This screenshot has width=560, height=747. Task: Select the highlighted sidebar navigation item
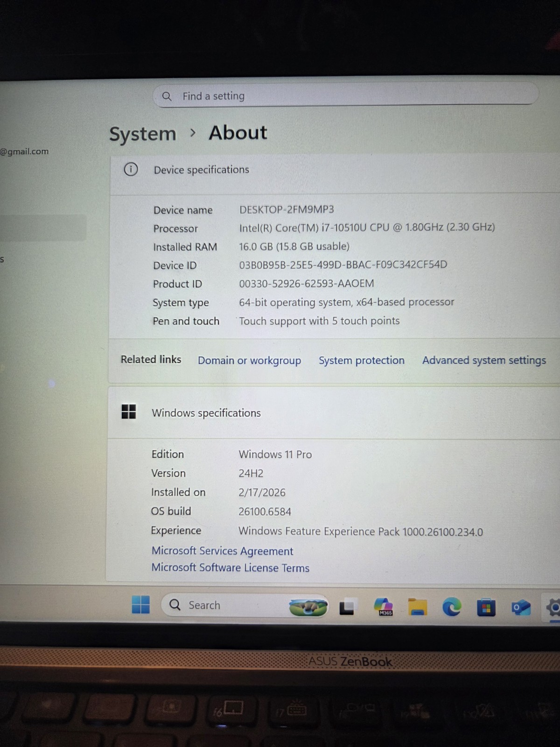tap(43, 228)
